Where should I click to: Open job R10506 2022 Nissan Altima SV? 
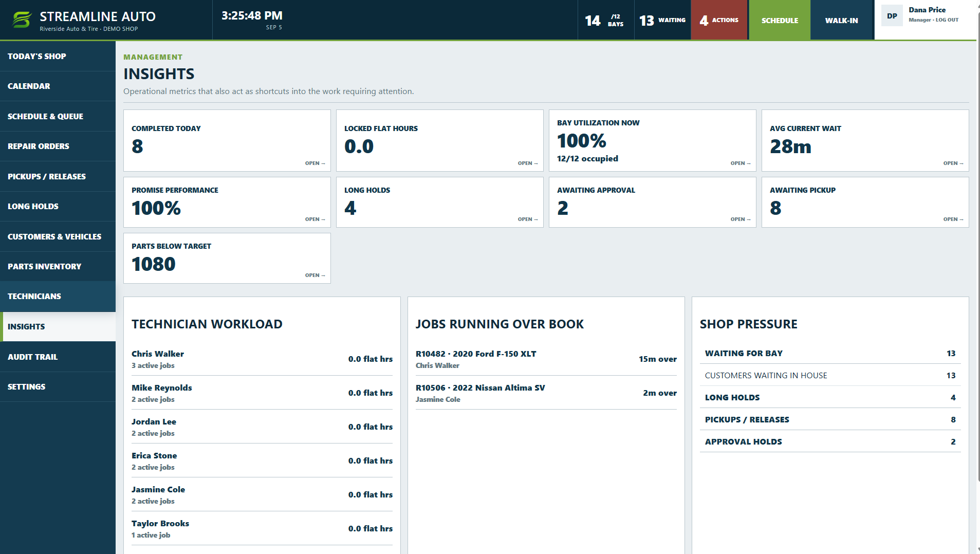pyautogui.click(x=546, y=393)
